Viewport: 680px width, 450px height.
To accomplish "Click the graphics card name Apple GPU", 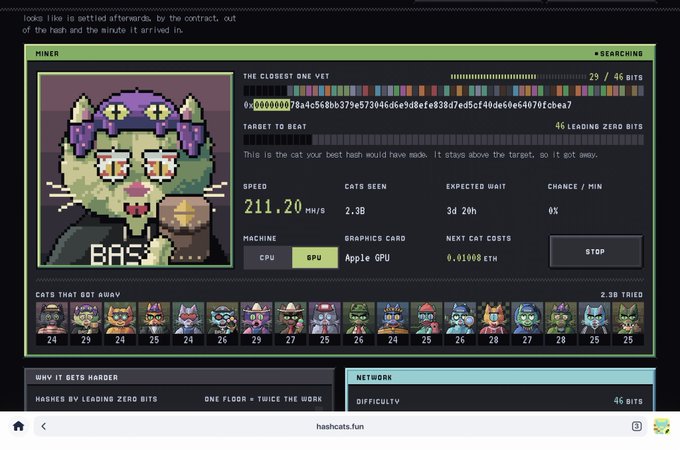I will click(x=367, y=258).
